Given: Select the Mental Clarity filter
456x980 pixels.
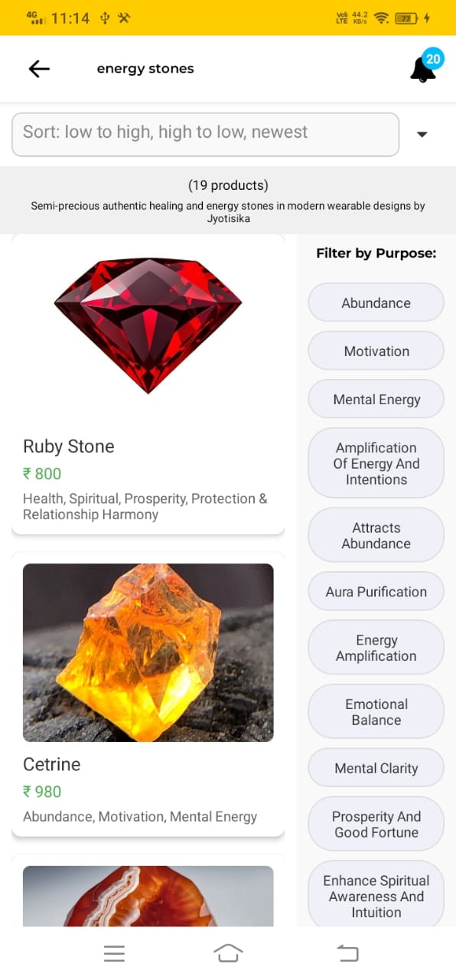Looking at the screenshot, I should coord(376,768).
